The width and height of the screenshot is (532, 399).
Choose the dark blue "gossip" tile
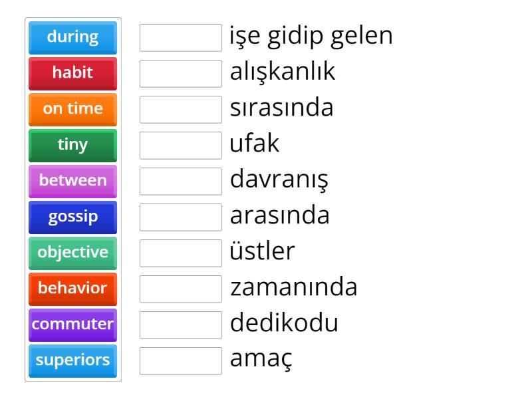(x=72, y=217)
